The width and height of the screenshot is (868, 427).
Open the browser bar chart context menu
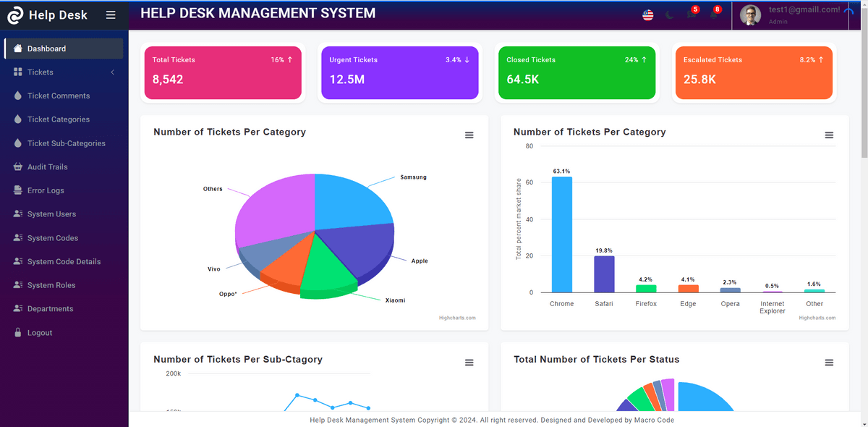[829, 135]
